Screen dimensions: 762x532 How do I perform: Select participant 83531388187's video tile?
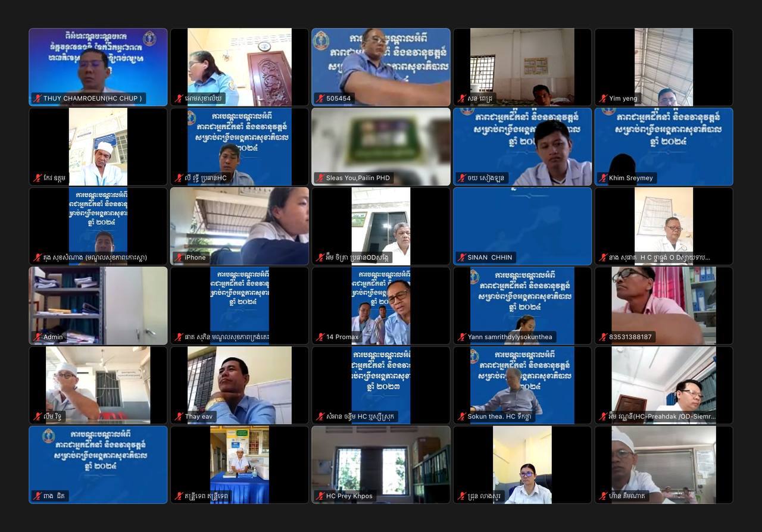pyautogui.click(x=663, y=305)
